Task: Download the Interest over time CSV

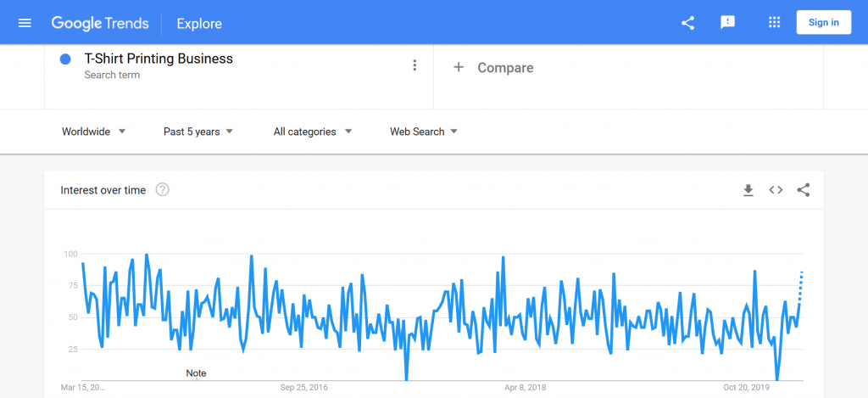Action: 748,190
